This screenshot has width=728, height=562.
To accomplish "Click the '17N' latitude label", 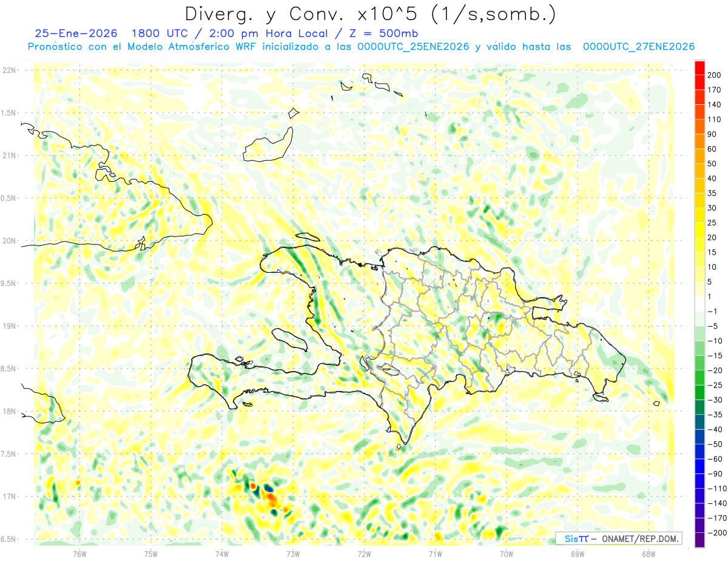I will pos(8,497).
